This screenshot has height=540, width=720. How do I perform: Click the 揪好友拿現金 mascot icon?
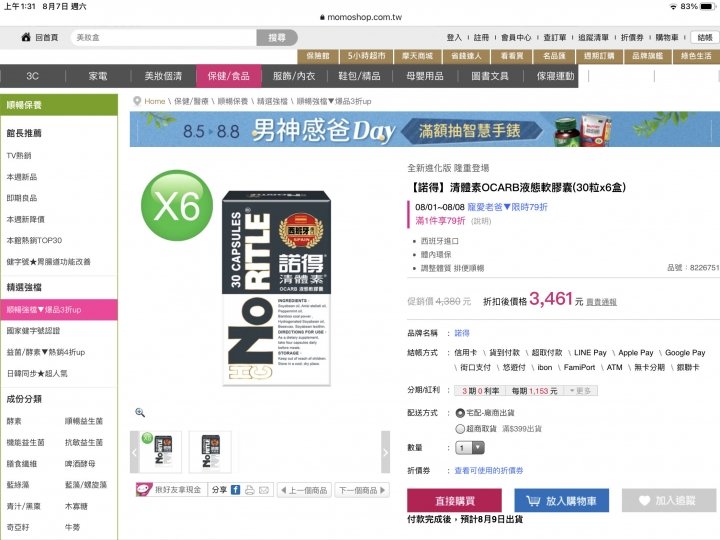[x=144, y=489]
